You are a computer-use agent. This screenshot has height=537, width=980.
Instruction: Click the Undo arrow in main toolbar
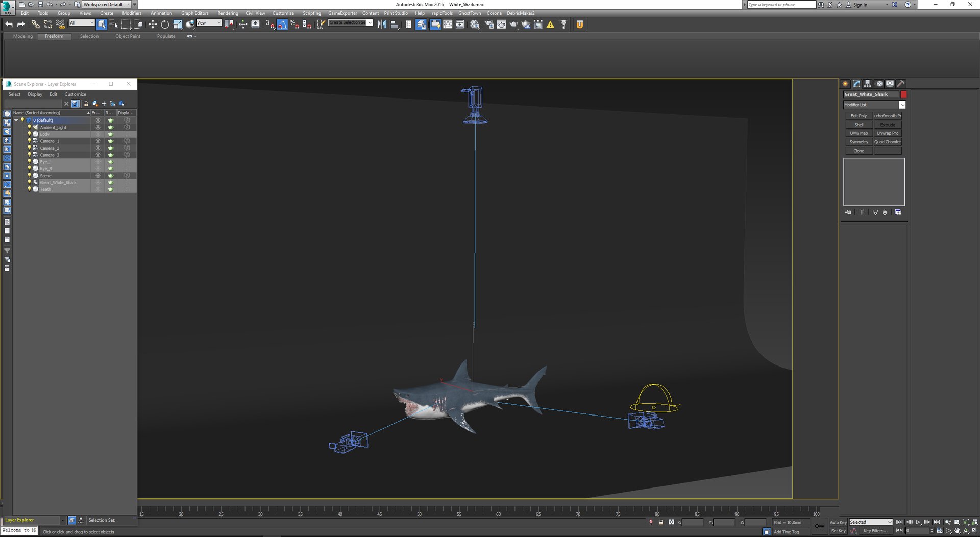click(x=9, y=24)
